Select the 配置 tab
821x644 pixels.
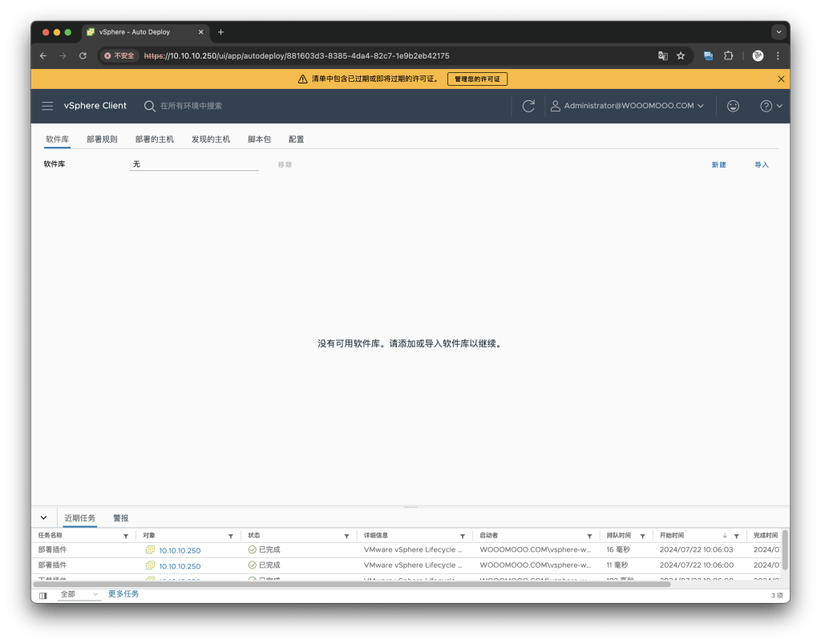297,140
